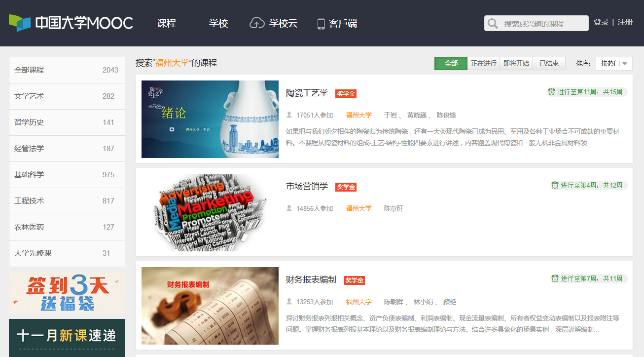
Task: Click 福州大学 link under 陶瓷工艺学
Action: point(359,115)
